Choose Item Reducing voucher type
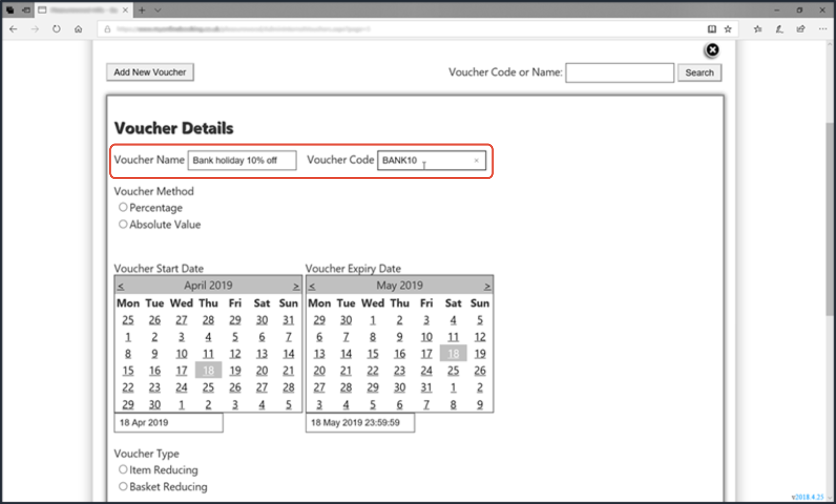 (123, 469)
